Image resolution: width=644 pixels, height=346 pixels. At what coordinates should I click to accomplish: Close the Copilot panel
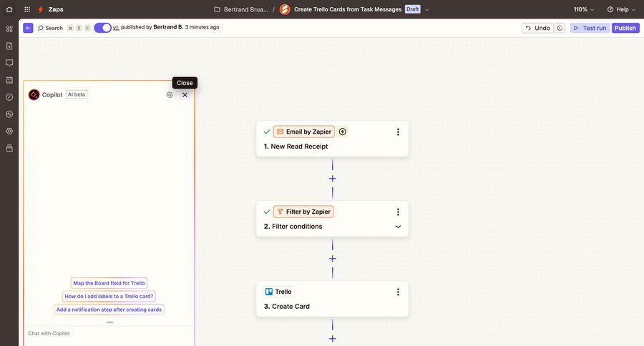pyautogui.click(x=185, y=95)
